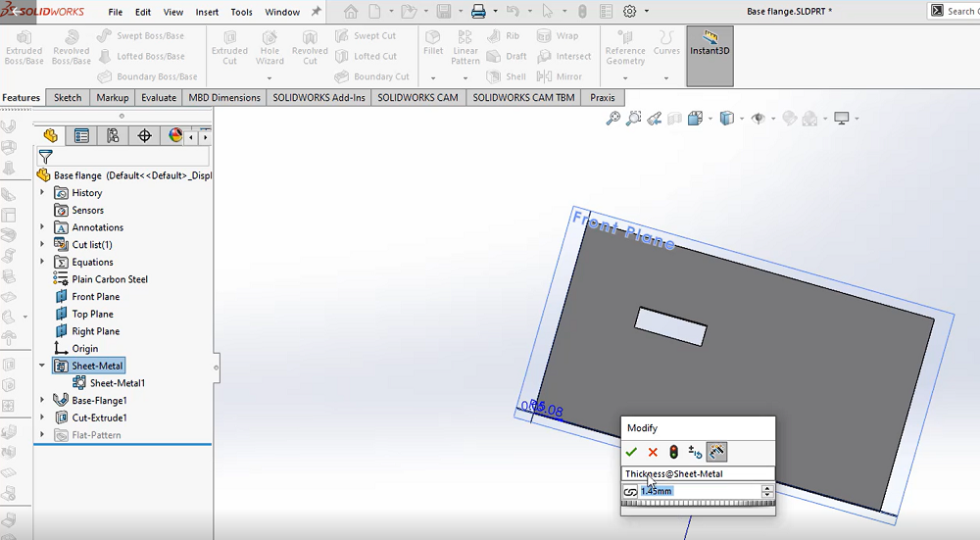Open DisplayManager color ball tab
Image resolution: width=980 pixels, height=540 pixels.
[x=175, y=135]
